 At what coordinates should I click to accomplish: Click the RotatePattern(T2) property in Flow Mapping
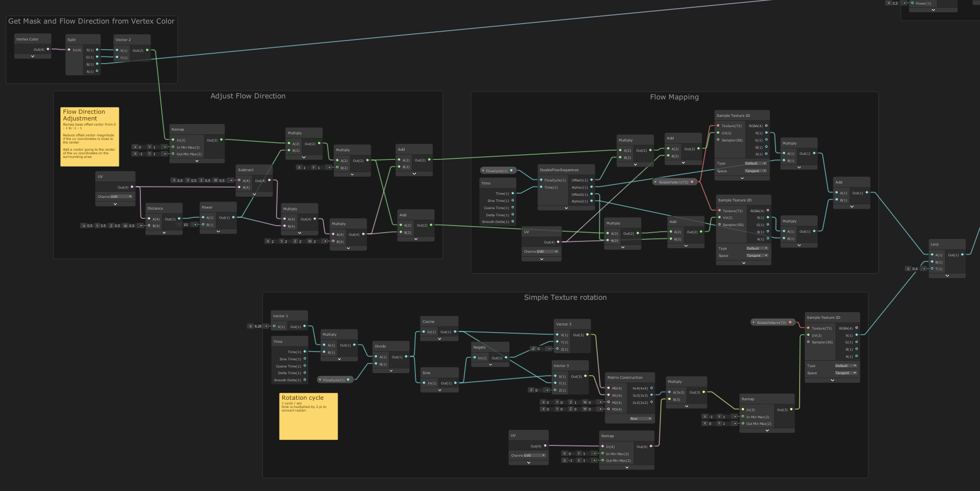675,182
